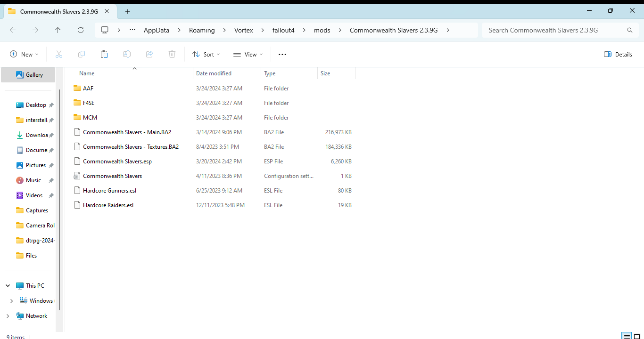Select Commonwealth Slavers - Main.BA2 file
Screen dimensions: 644x339
tap(127, 132)
